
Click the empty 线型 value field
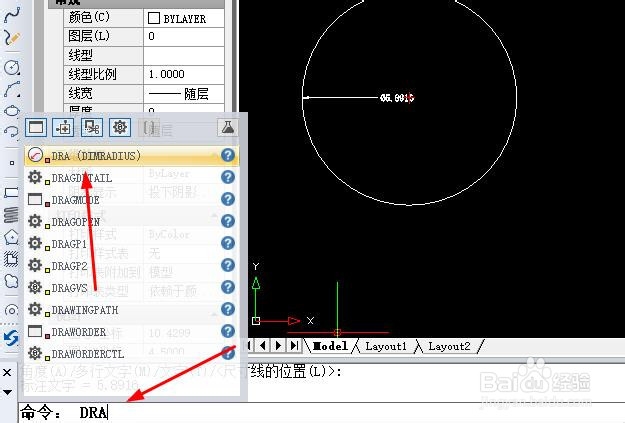click(184, 55)
